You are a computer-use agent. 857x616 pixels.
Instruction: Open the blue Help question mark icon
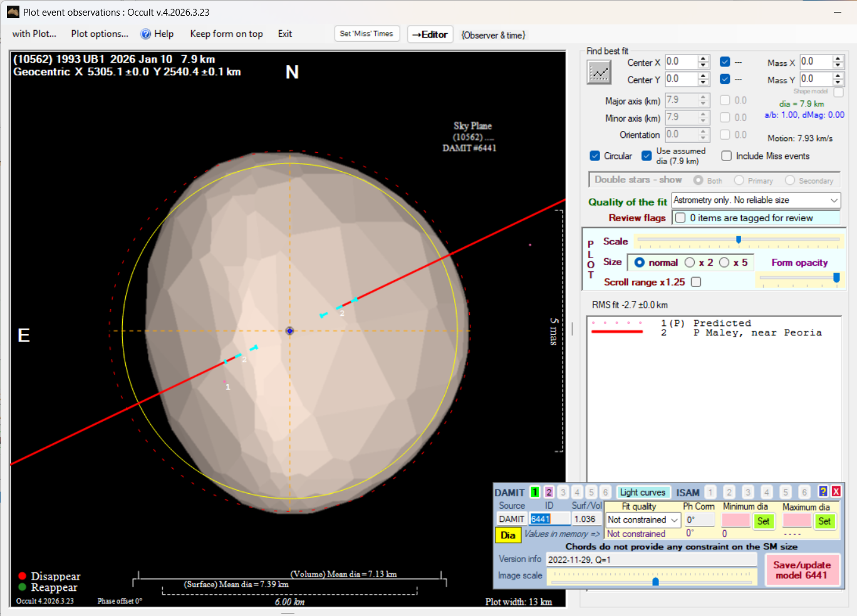(145, 34)
